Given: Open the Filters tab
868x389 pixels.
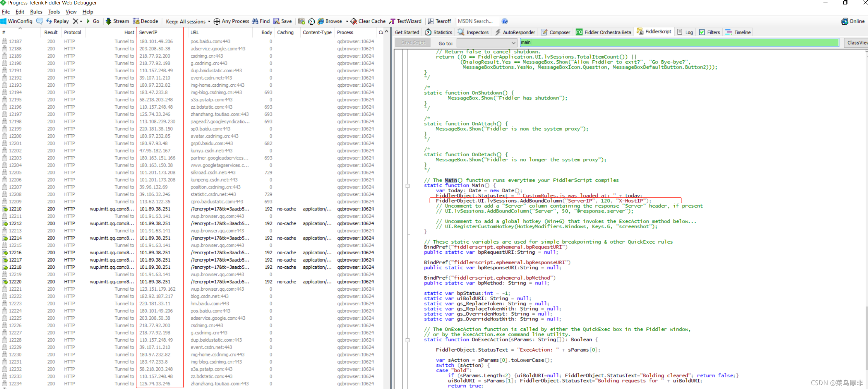Looking at the screenshot, I should 709,32.
